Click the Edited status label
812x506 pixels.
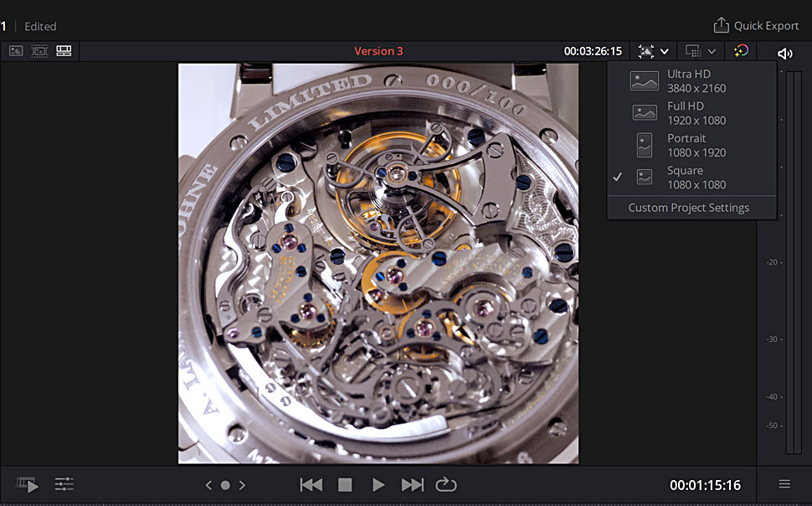coord(40,27)
